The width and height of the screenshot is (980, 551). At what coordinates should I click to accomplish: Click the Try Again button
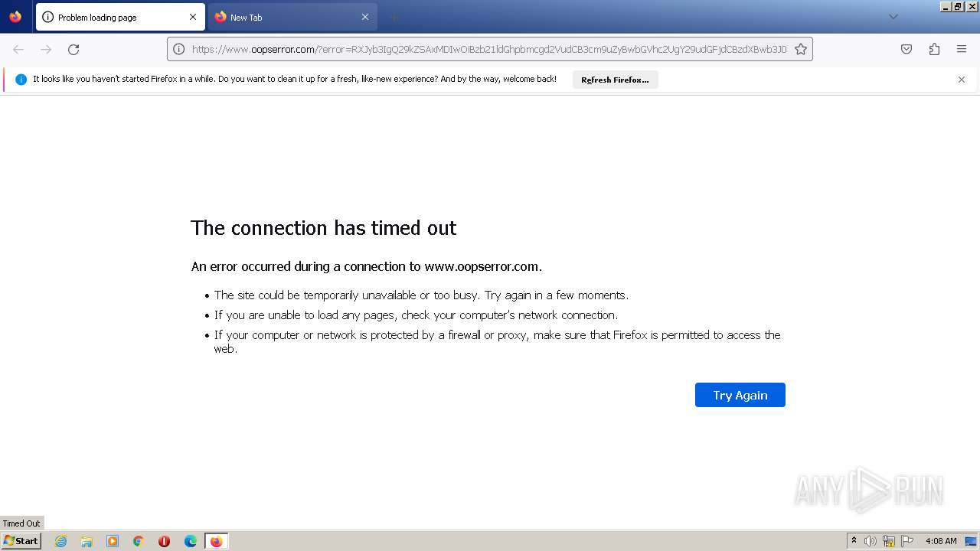click(740, 395)
